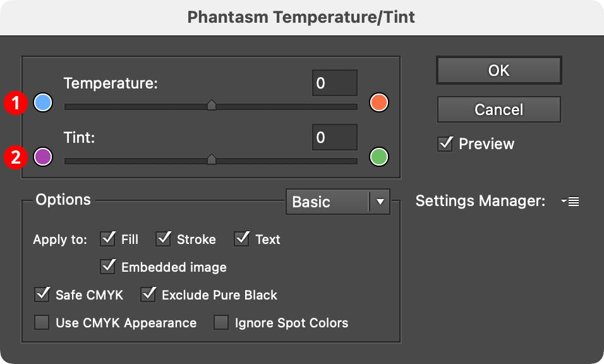Open the Settings Manager flyout menu icon
Image resolution: width=604 pixels, height=364 pixels.
[x=571, y=201]
